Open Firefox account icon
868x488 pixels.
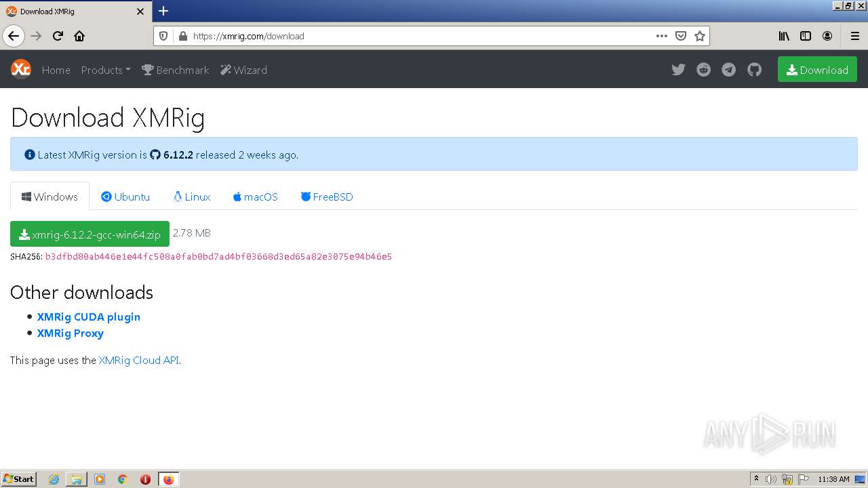click(x=827, y=36)
